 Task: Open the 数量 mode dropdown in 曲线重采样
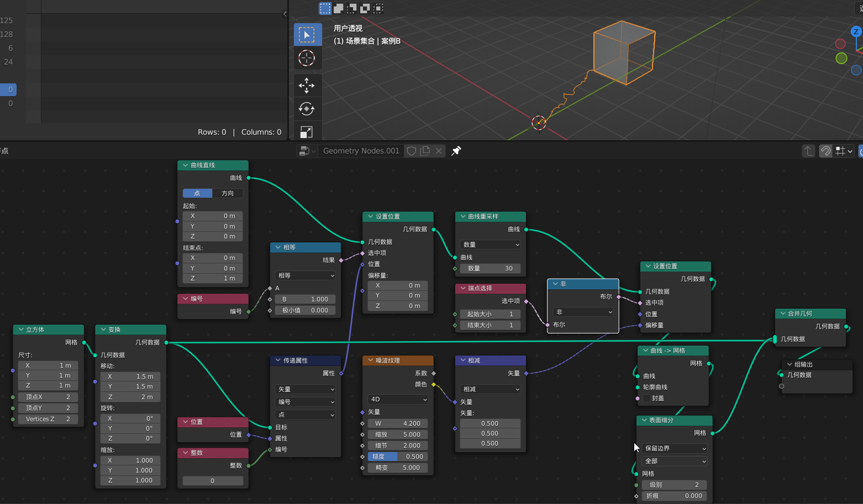[490, 245]
